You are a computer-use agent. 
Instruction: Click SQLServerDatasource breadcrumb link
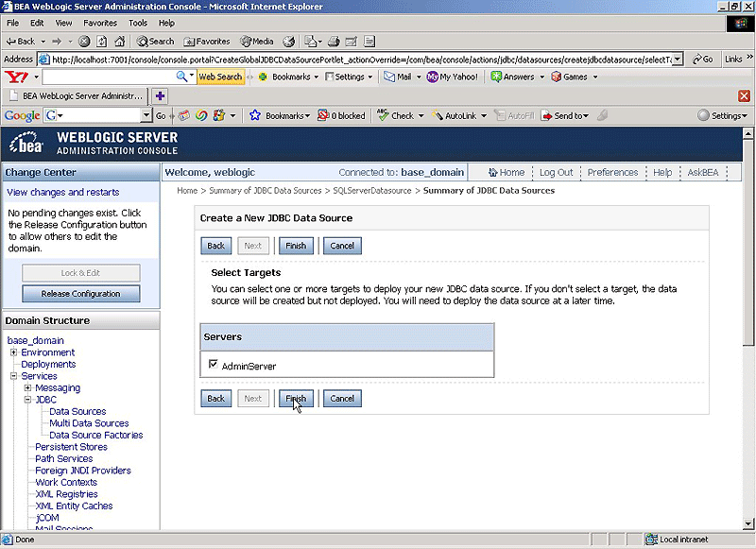pyautogui.click(x=371, y=190)
